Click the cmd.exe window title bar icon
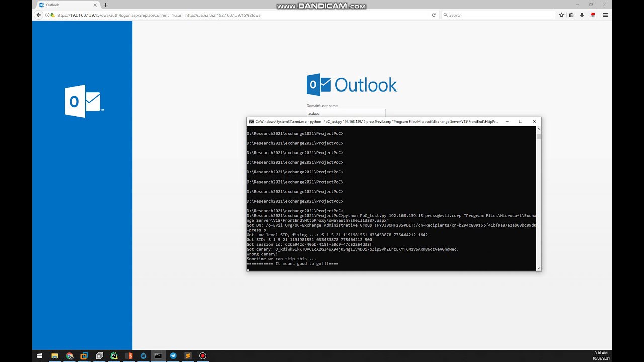This screenshot has width=644, height=362. (251, 121)
